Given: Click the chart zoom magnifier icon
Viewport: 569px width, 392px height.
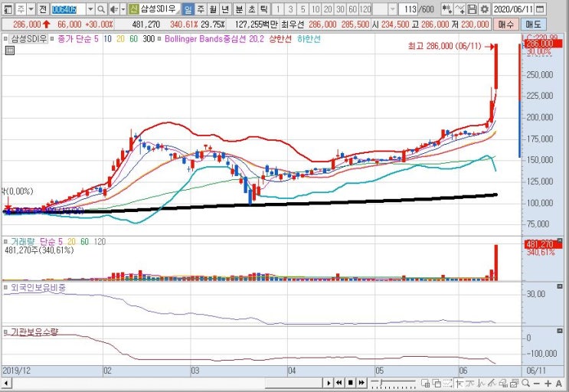Looking at the screenshot, I should (525, 383).
